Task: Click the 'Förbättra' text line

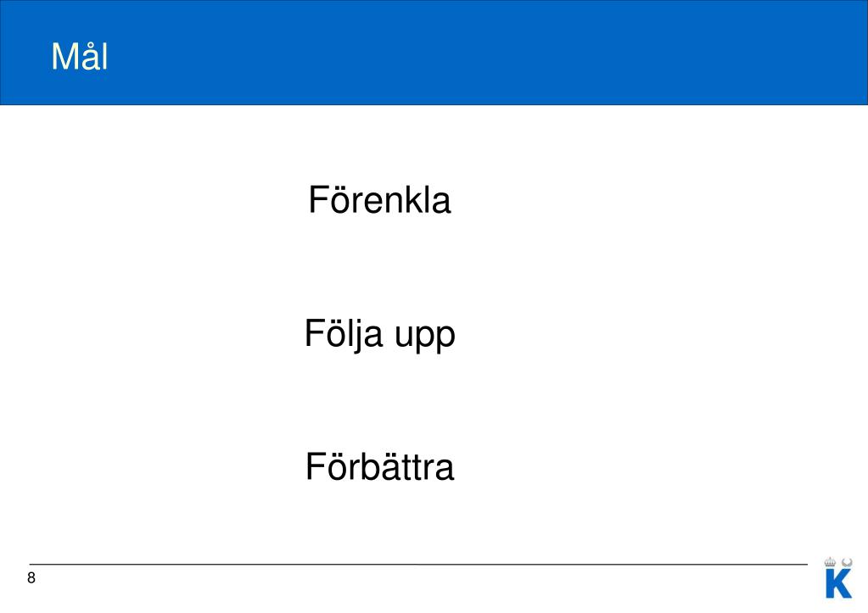Action: click(380, 466)
